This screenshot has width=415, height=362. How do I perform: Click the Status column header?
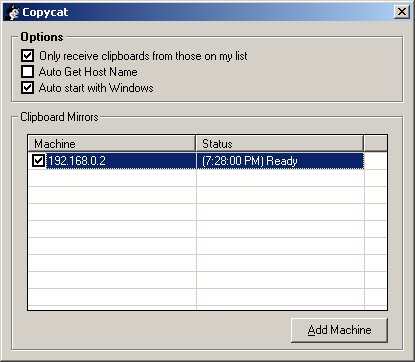[x=280, y=144]
